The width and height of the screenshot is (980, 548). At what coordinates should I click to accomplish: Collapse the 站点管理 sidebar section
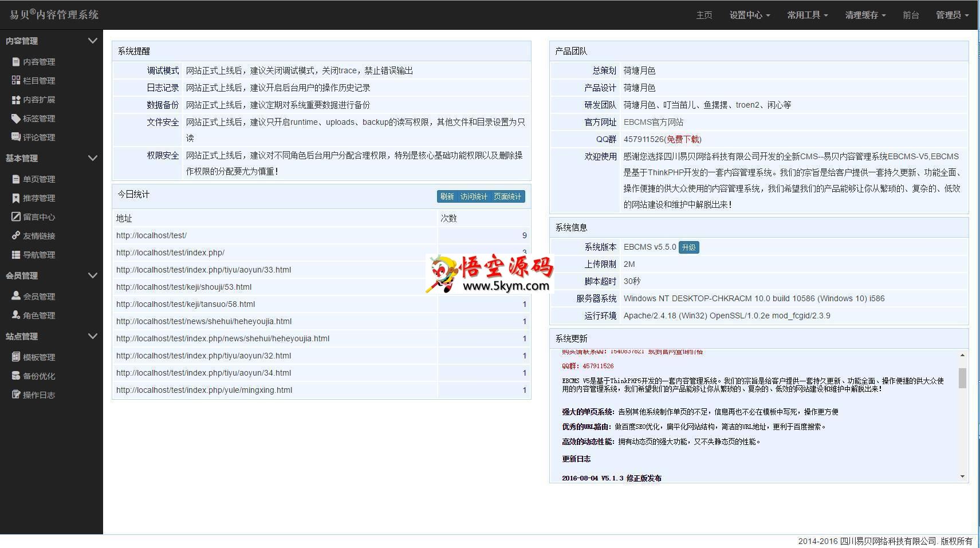[x=92, y=336]
